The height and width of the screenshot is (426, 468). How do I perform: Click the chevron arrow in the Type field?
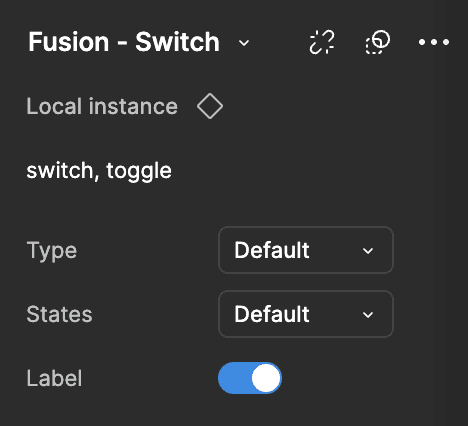point(368,251)
